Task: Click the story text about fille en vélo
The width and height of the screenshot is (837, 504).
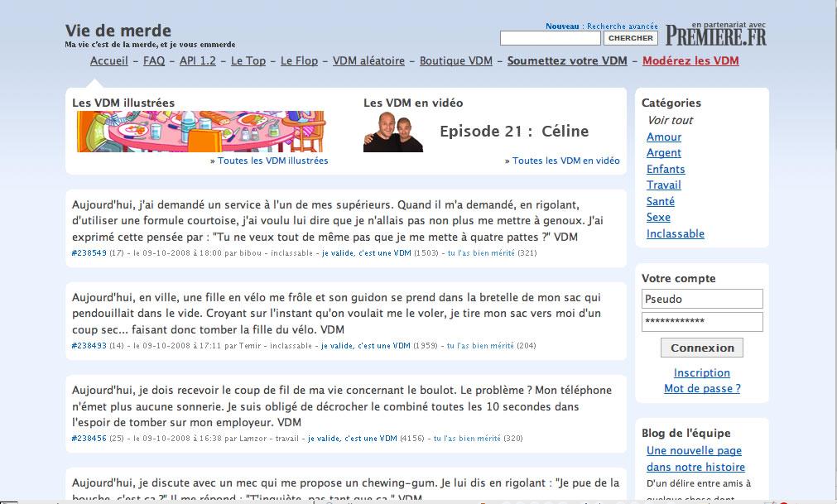Action: click(336, 314)
